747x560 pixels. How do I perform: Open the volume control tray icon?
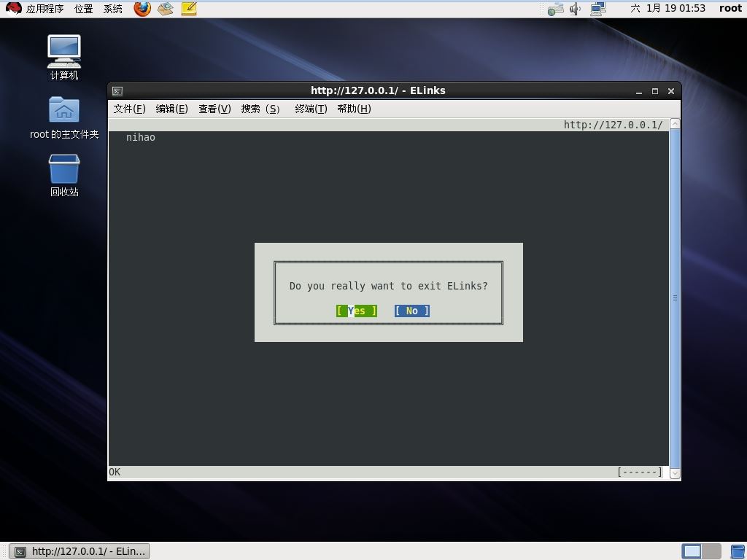point(576,9)
